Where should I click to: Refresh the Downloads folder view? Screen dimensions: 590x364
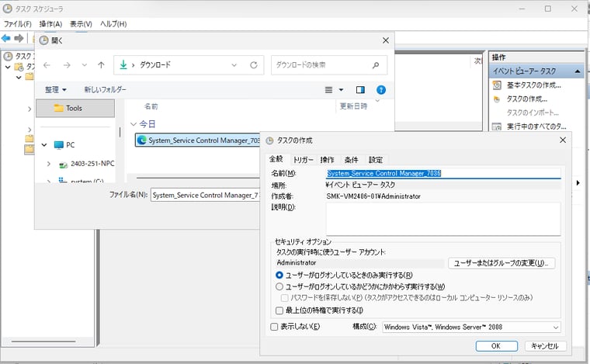[x=254, y=65]
